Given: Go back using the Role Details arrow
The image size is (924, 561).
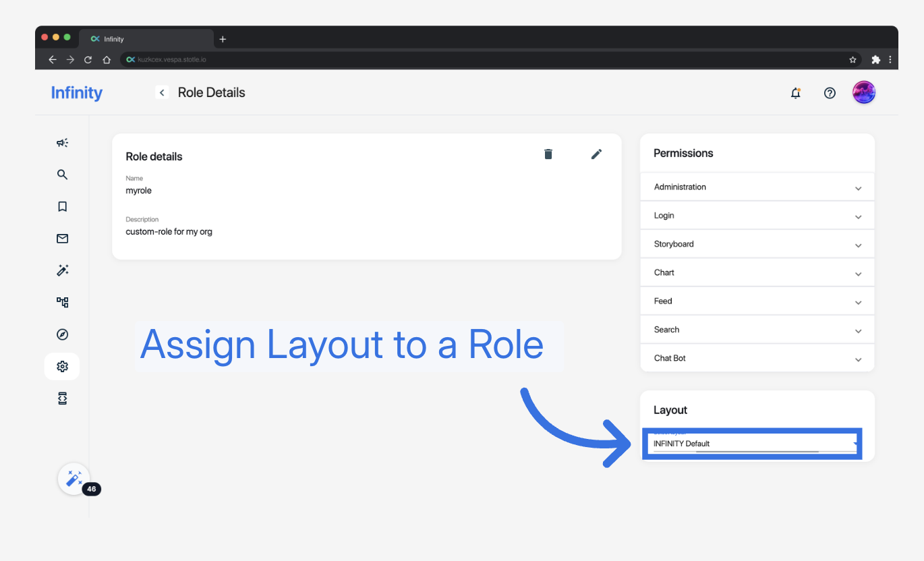Looking at the screenshot, I should pos(162,93).
